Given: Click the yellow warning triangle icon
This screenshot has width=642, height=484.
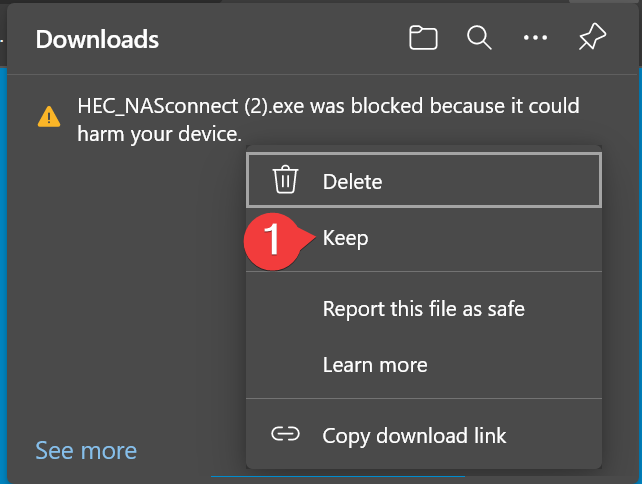Looking at the screenshot, I should click(48, 117).
